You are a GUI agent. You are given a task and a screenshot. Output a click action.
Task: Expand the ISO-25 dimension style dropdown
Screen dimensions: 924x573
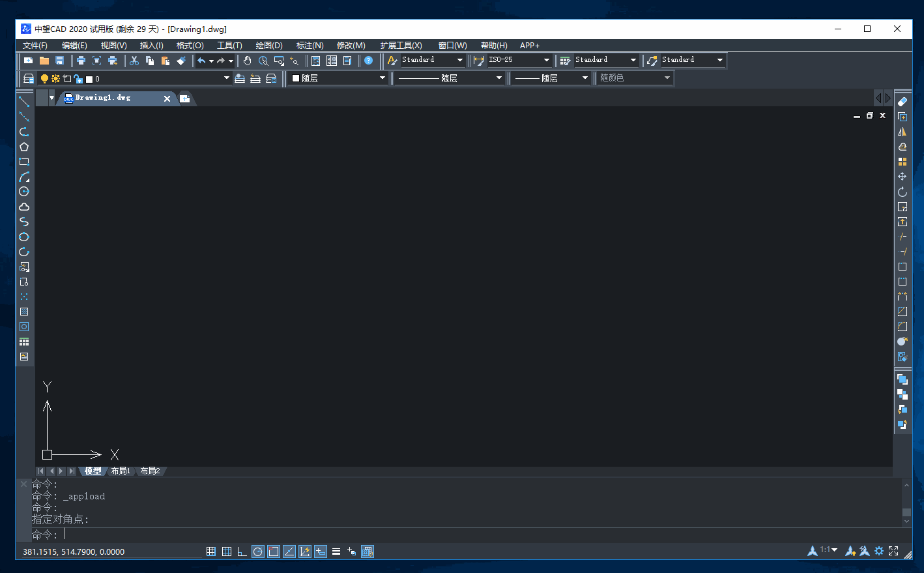pyautogui.click(x=546, y=60)
